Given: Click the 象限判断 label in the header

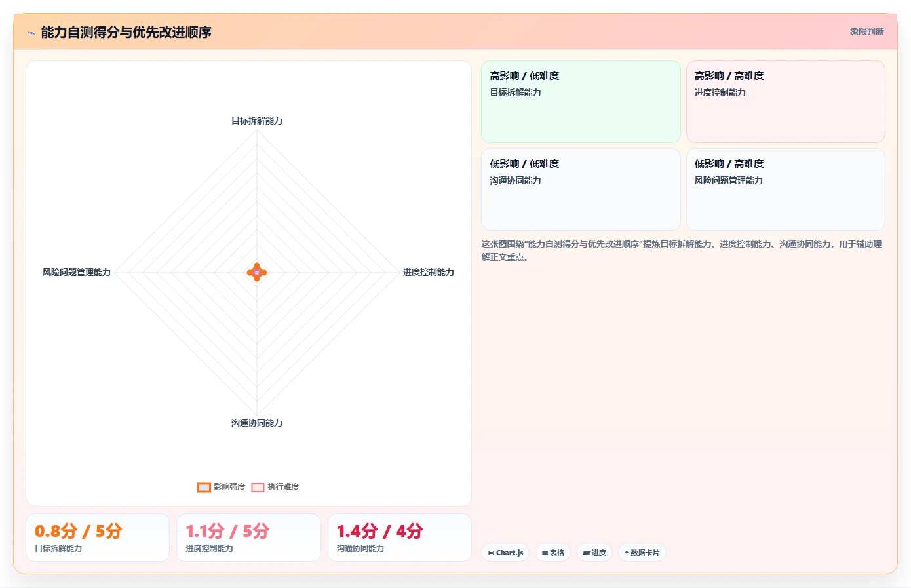Looking at the screenshot, I should (866, 31).
